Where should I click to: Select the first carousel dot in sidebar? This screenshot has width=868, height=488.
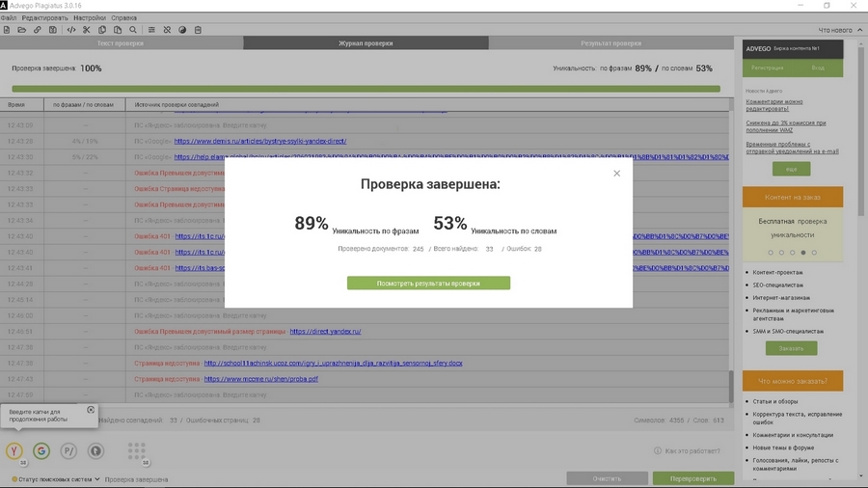point(771,253)
